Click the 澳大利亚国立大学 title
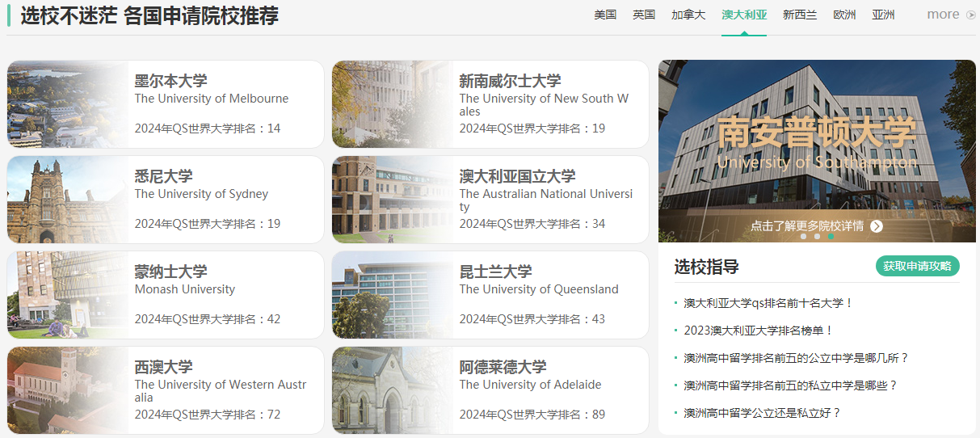Viewport: 980px width, 438px height. coord(517,176)
